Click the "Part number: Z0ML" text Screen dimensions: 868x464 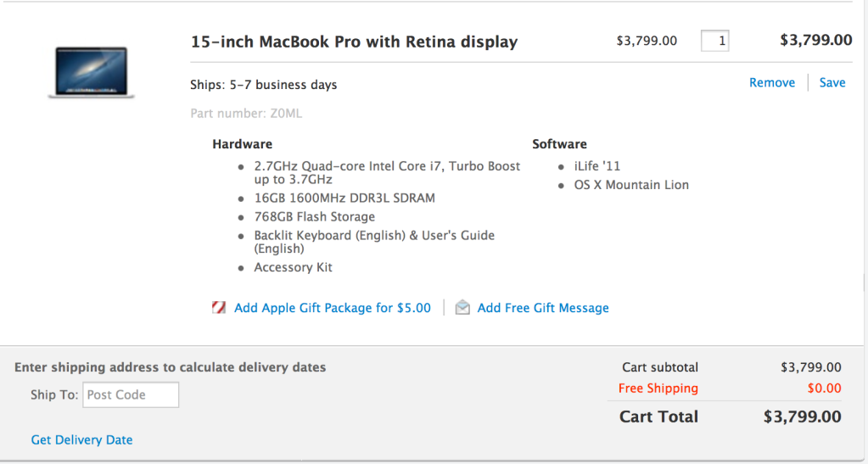coord(246,114)
